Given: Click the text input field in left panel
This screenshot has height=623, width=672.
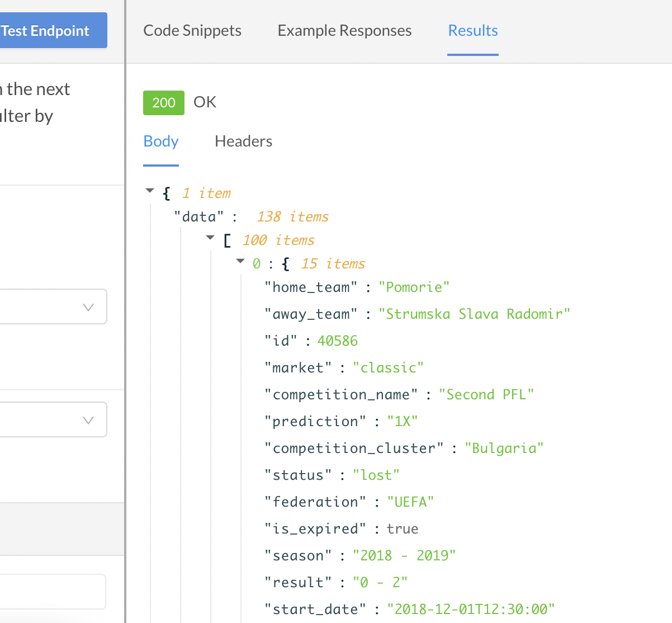Looking at the screenshot, I should [x=53, y=592].
